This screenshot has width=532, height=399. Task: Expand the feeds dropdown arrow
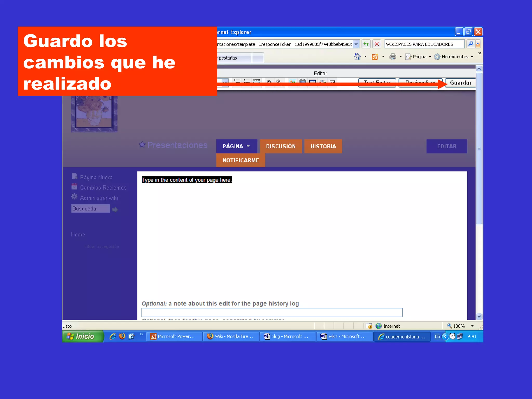(383, 57)
